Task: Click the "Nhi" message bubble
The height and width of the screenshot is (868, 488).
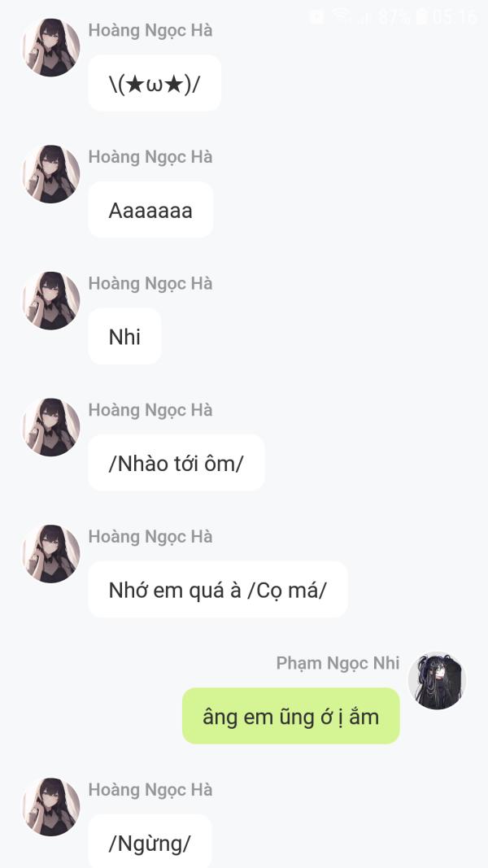Action: 124,337
